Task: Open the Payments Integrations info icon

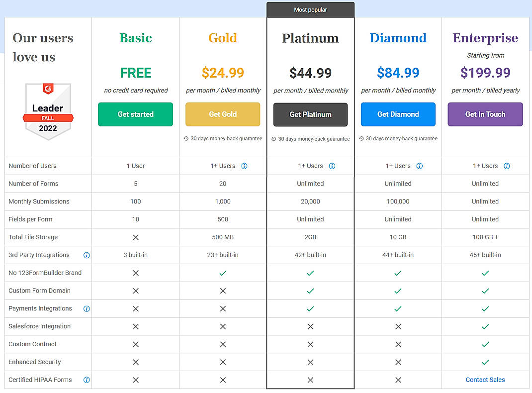Action: (87, 308)
